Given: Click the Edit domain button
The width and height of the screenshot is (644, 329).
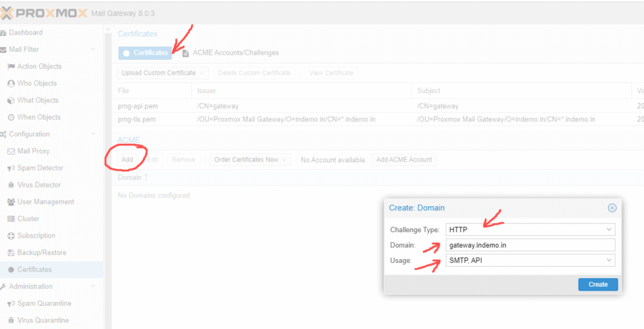Looking at the screenshot, I should point(152,160).
